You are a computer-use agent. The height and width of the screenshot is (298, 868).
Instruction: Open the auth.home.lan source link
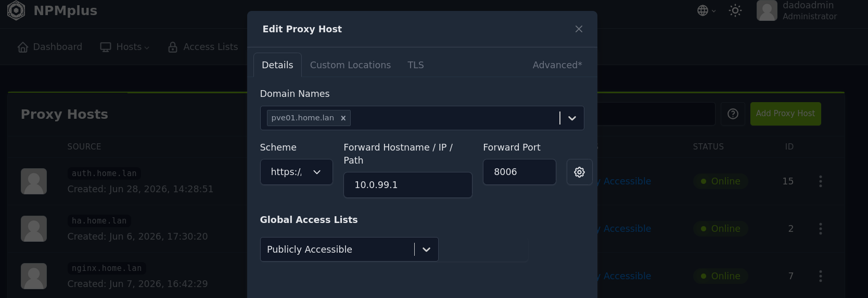104,173
